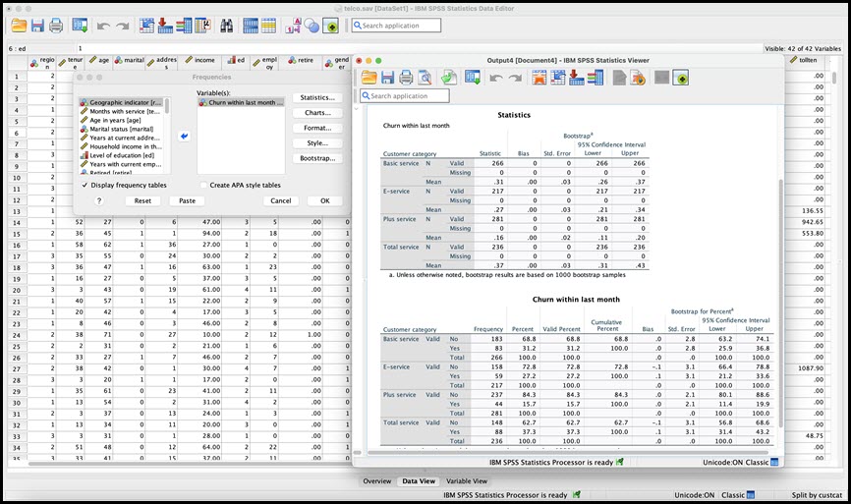This screenshot has width=851, height=504.
Task: Switch to Data View tab
Action: pyautogui.click(x=419, y=481)
